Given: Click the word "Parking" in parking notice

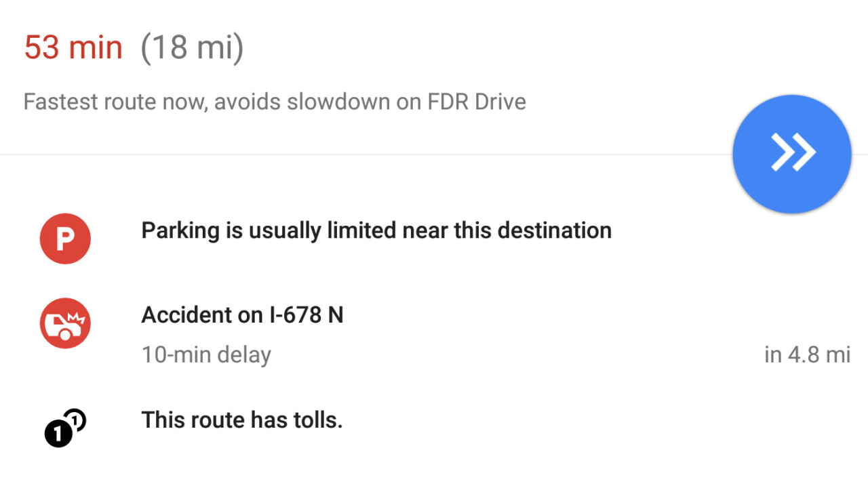Looking at the screenshot, I should (180, 230).
